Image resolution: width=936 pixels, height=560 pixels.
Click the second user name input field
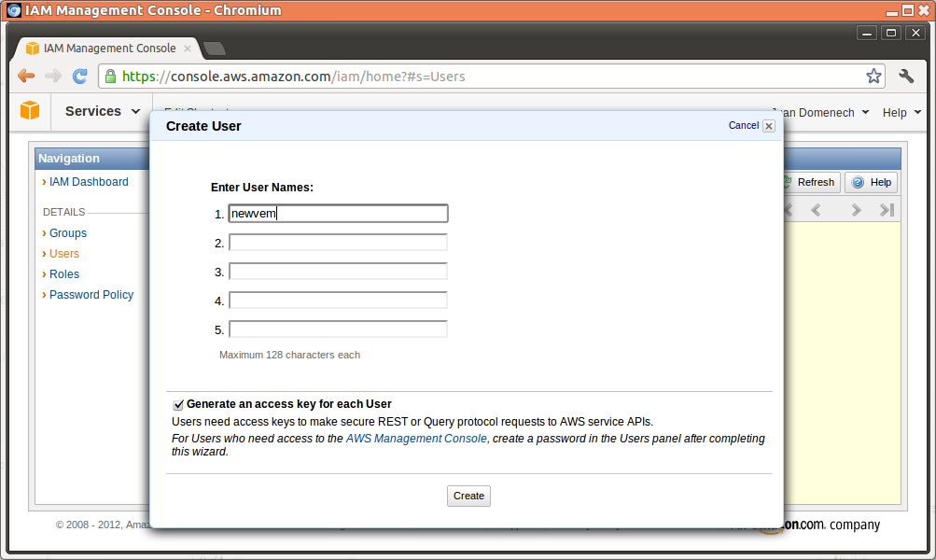[338, 241]
